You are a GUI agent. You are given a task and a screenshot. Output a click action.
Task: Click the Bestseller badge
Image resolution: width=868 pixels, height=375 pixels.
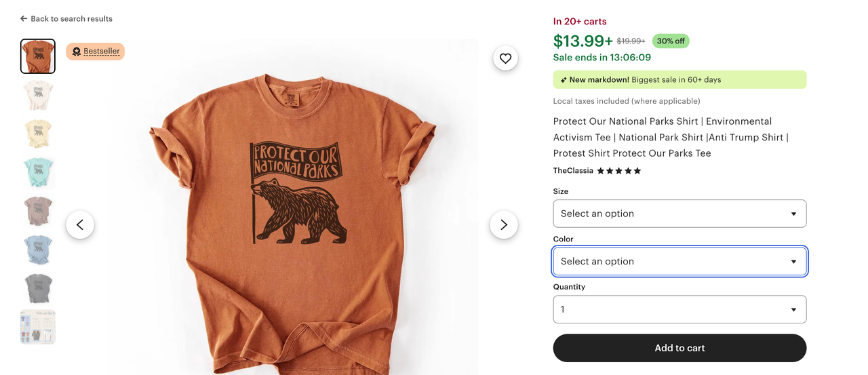tap(96, 52)
